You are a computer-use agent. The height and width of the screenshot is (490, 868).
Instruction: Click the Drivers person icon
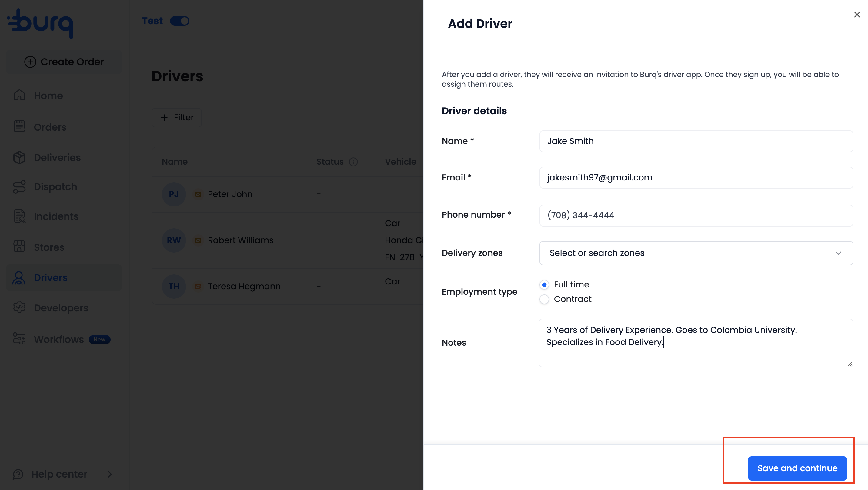(19, 277)
